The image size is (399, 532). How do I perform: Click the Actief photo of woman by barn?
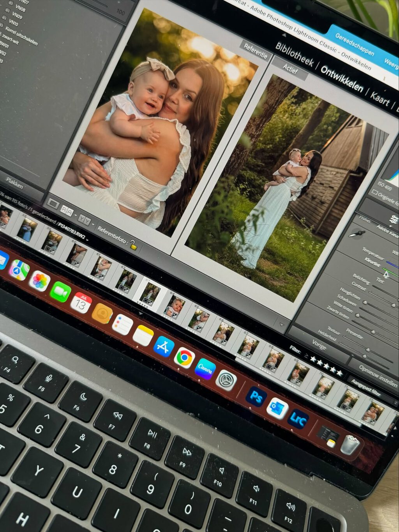pyautogui.click(x=286, y=189)
